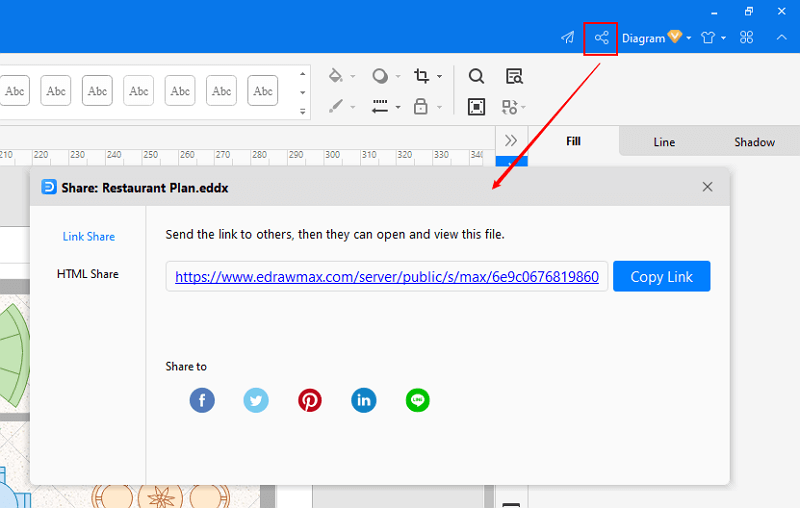The width and height of the screenshot is (800, 508).
Task: Click the shape circle icon
Action: pos(380,76)
